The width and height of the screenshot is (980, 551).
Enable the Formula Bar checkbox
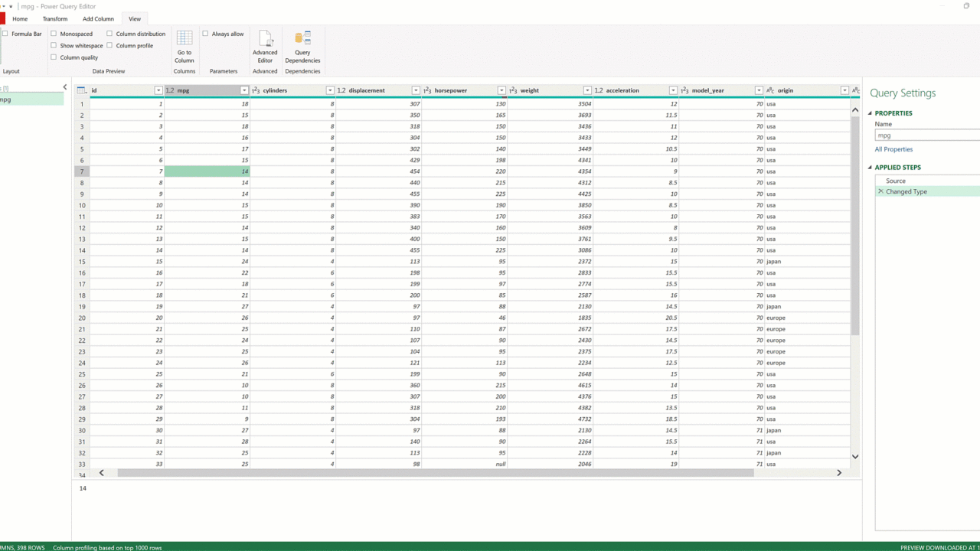[5, 34]
